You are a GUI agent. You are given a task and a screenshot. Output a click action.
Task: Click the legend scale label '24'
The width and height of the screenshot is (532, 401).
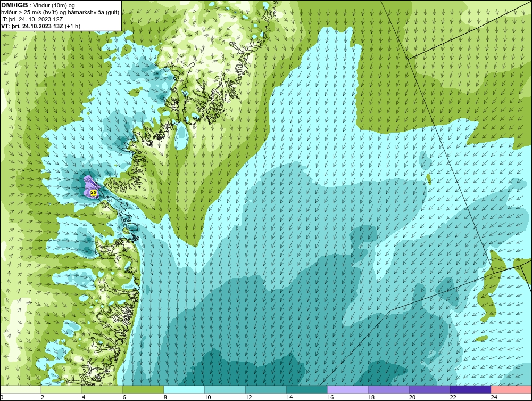click(494, 397)
